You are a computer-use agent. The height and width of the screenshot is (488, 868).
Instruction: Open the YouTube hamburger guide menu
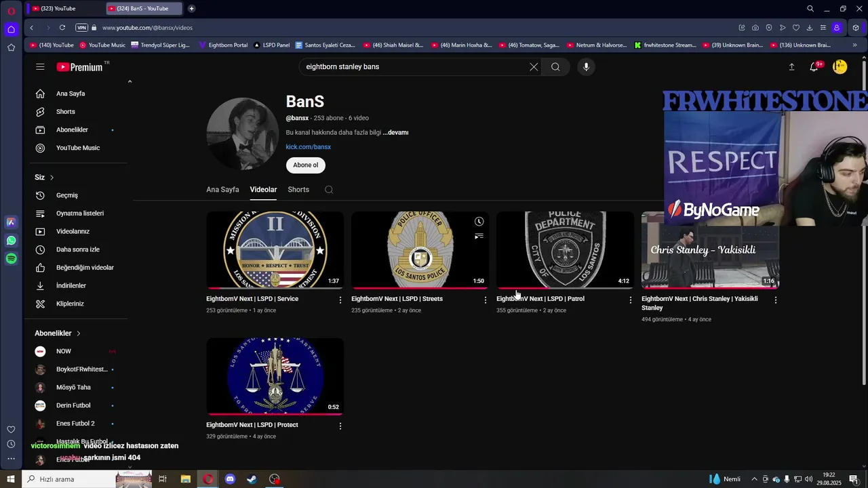40,66
